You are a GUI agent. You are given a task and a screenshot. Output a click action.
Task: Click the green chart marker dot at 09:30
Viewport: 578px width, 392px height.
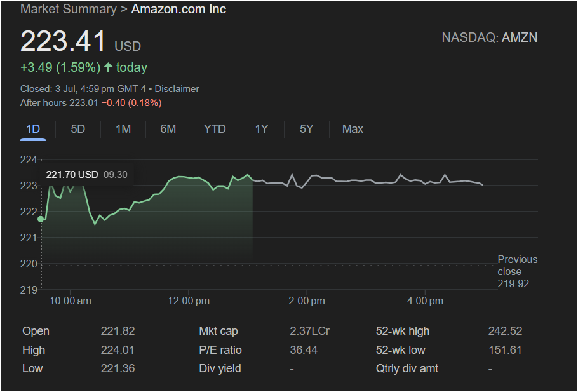click(x=41, y=219)
